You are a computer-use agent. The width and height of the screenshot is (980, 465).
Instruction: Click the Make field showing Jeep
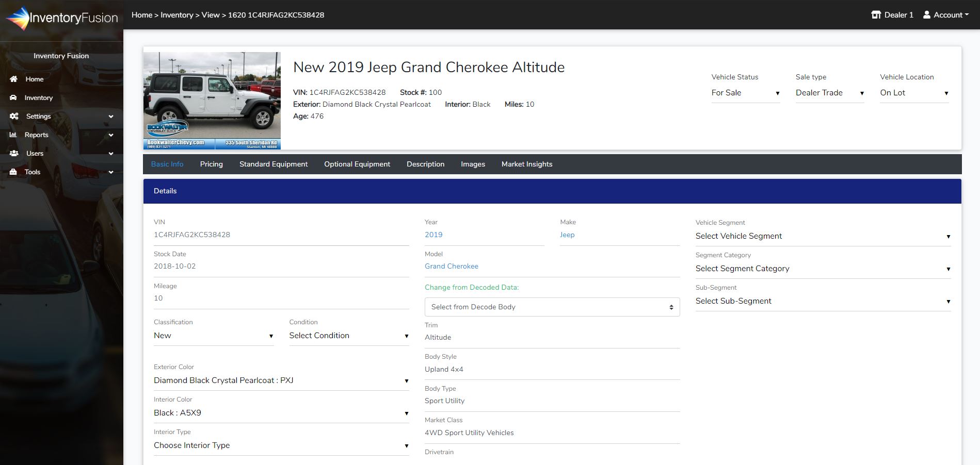point(620,235)
